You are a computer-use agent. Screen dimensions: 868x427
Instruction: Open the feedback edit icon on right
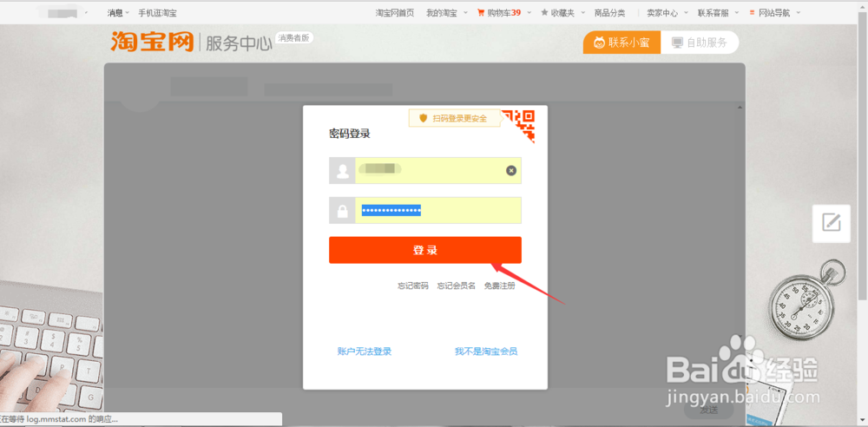click(832, 223)
